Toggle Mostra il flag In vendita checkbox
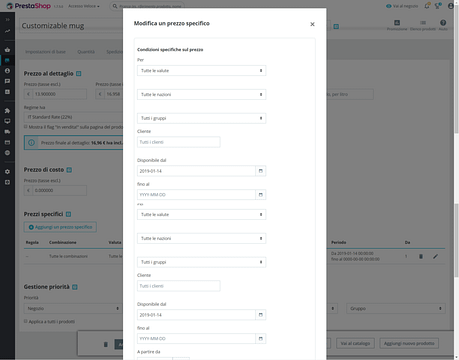 click(26, 127)
